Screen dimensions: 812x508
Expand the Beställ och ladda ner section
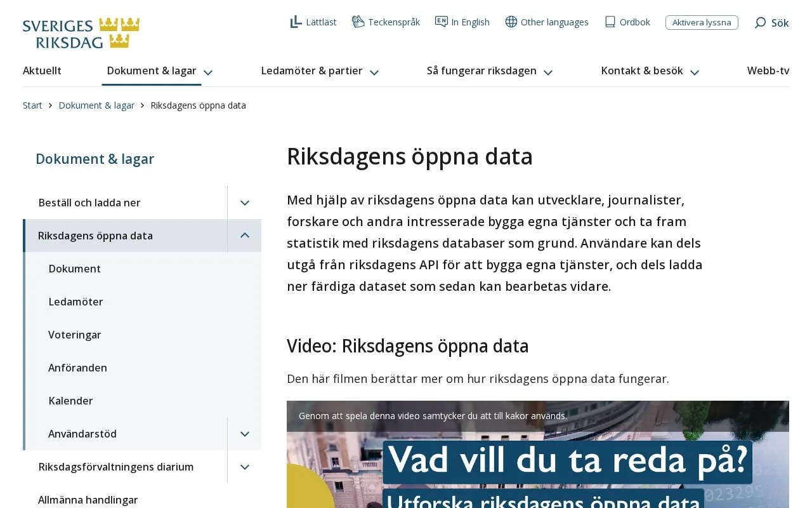(x=245, y=203)
